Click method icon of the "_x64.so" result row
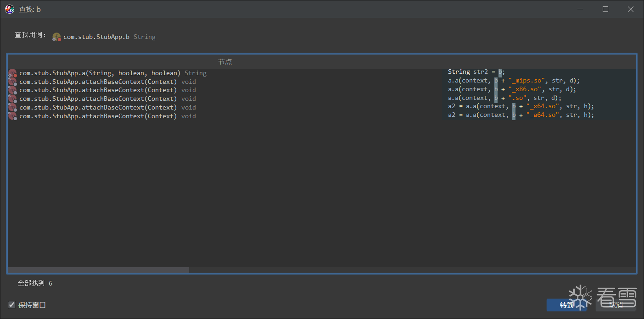This screenshot has width=644, height=319. [x=12, y=108]
